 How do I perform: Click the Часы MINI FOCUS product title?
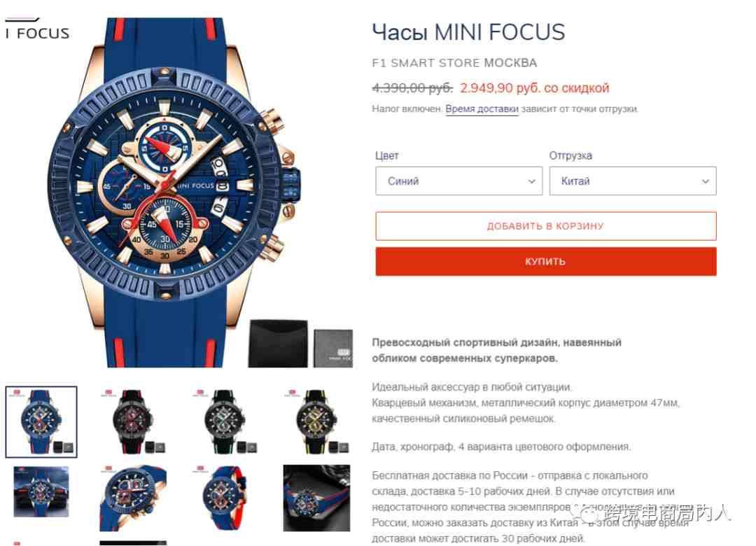(x=468, y=32)
